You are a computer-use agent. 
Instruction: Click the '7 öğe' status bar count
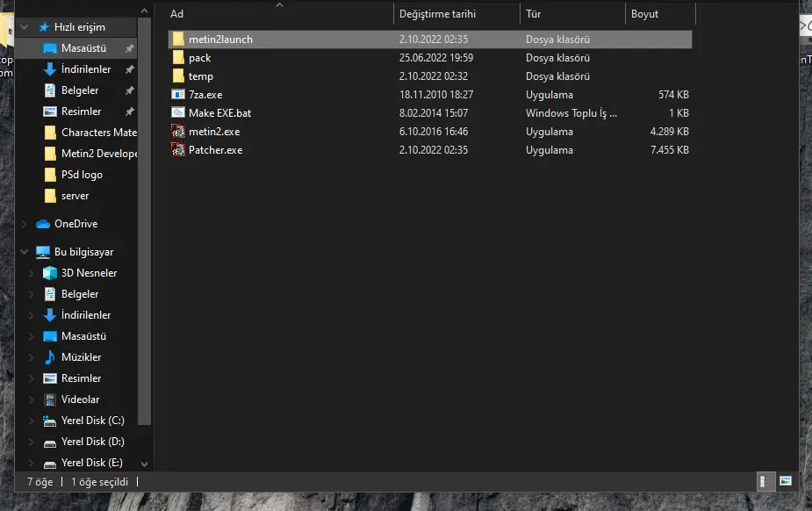coord(40,482)
